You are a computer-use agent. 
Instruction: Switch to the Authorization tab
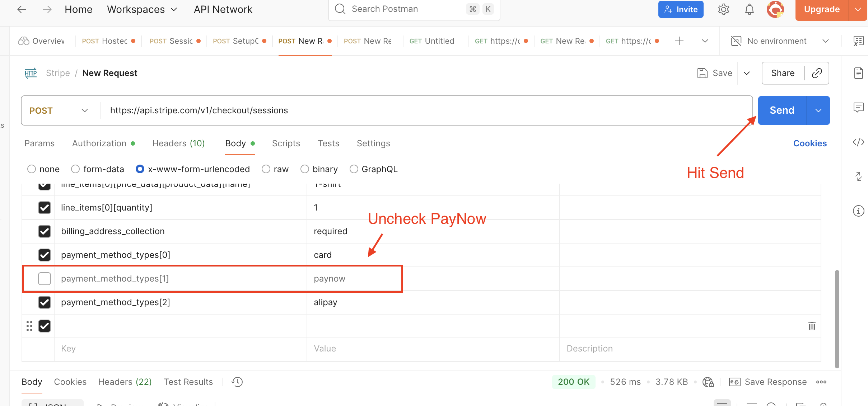pyautogui.click(x=104, y=143)
